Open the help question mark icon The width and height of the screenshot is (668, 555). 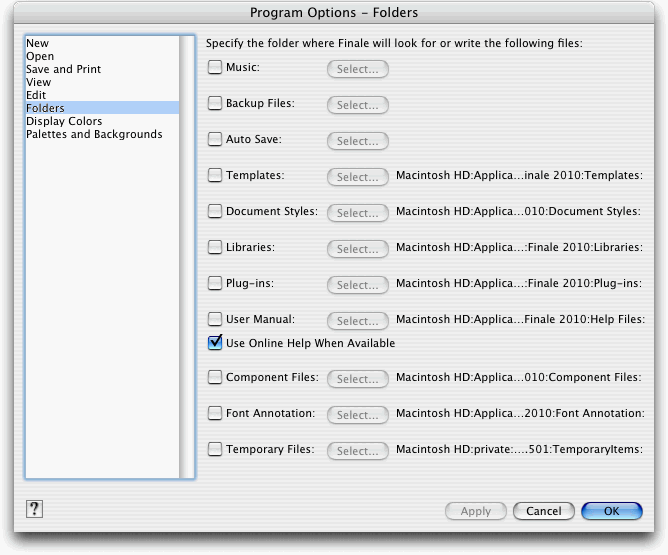pos(34,509)
